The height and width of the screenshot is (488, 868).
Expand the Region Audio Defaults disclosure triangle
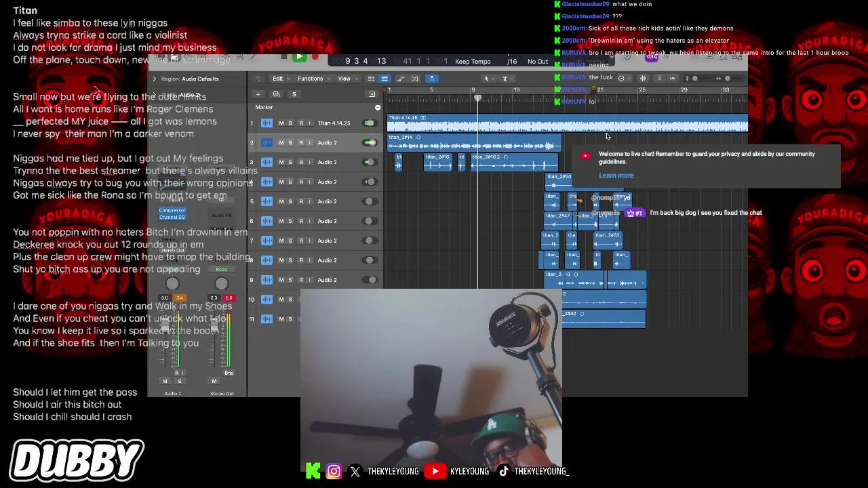[154, 79]
